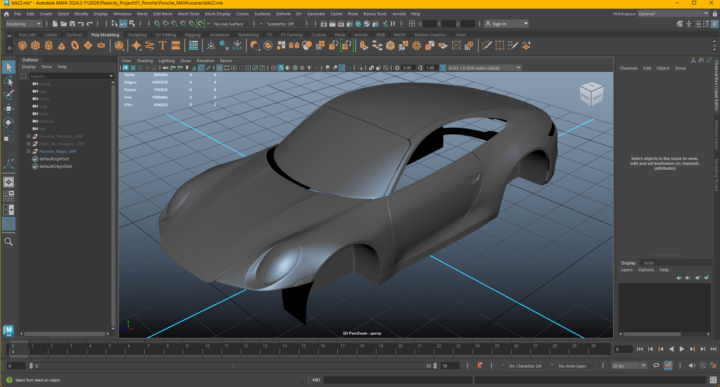Create a polygon cylinder from shelf
Image resolution: width=720 pixels, height=387 pixels.
click(48, 45)
